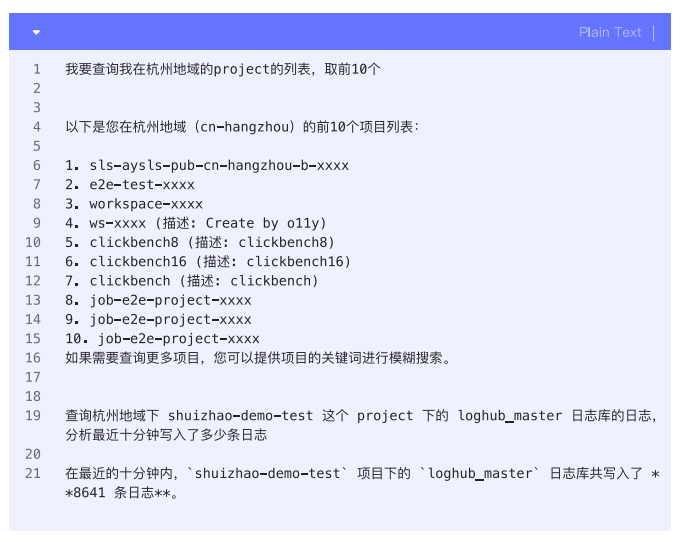Click line number 1 in the gutter
This screenshot has height=542, width=683.
click(x=36, y=69)
